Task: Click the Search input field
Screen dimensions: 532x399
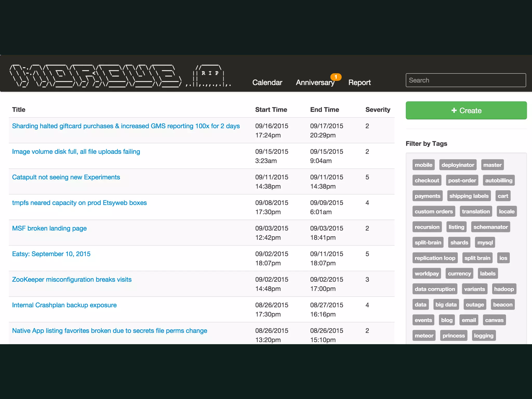Action: 465,80
